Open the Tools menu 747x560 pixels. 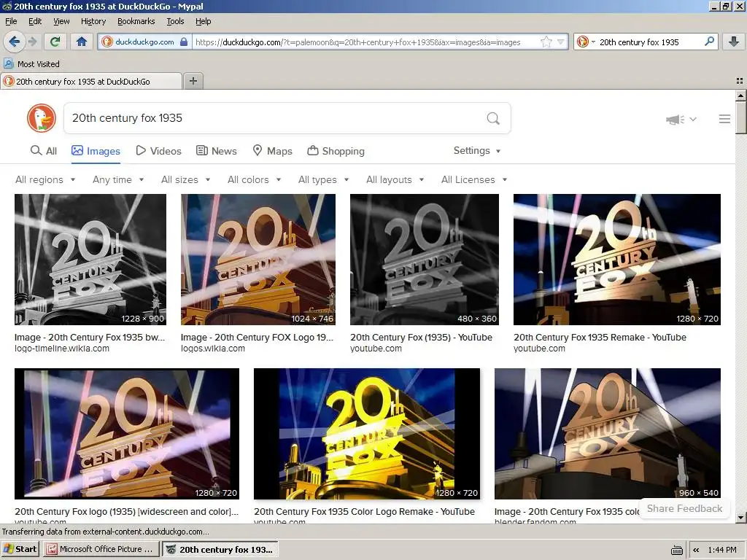(x=175, y=21)
